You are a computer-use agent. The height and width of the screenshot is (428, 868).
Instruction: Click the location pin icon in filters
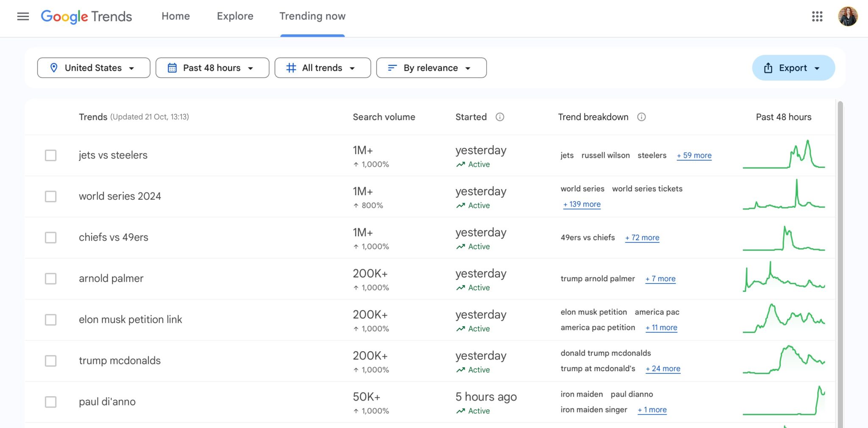click(54, 67)
